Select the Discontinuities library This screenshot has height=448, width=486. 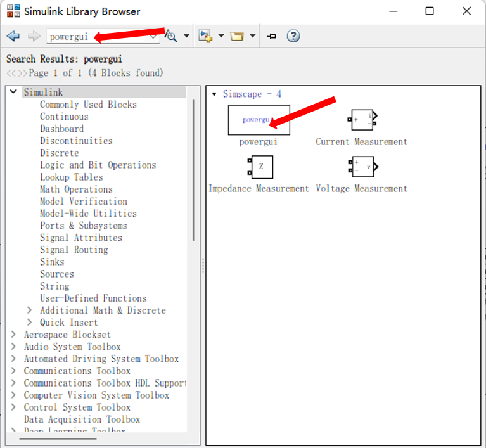click(x=76, y=141)
